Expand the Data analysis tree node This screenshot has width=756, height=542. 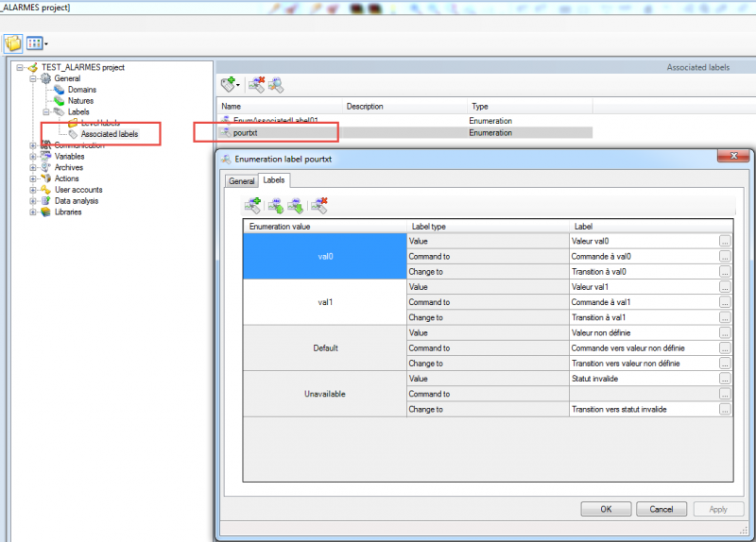pyautogui.click(x=33, y=201)
